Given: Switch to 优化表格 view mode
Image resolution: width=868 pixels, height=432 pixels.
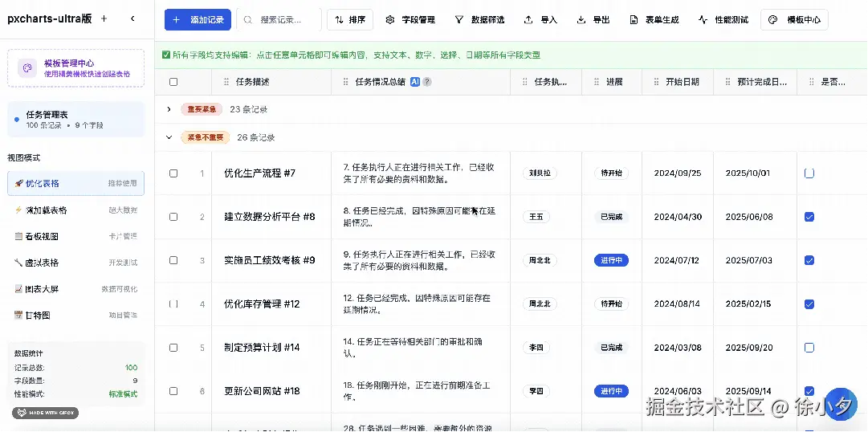Looking at the screenshot, I should 75,183.
